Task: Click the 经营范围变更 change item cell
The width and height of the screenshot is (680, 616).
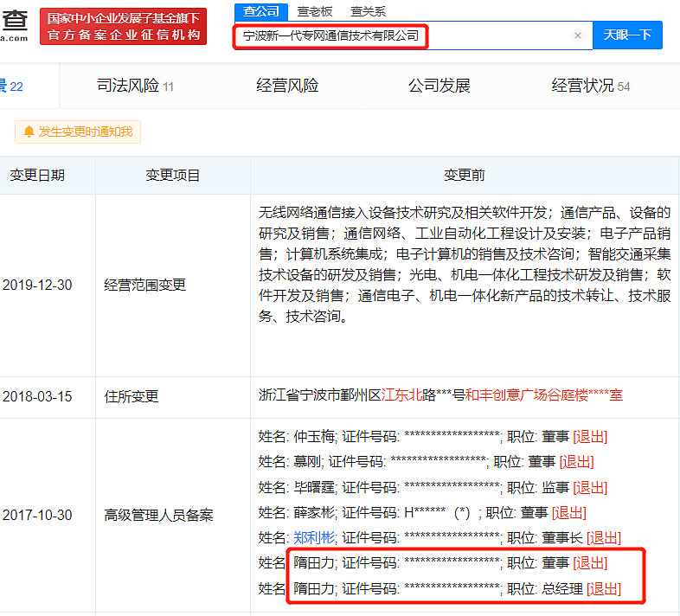Action: [x=144, y=285]
